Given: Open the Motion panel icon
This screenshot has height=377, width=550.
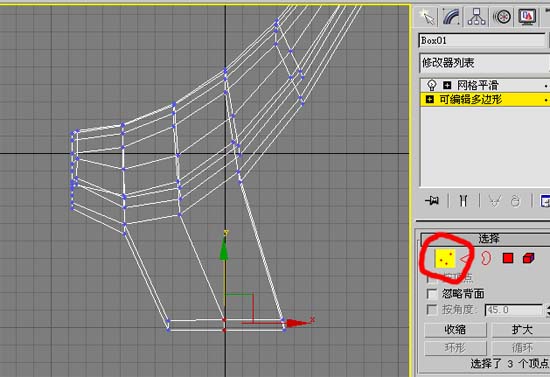Looking at the screenshot, I should [x=502, y=16].
